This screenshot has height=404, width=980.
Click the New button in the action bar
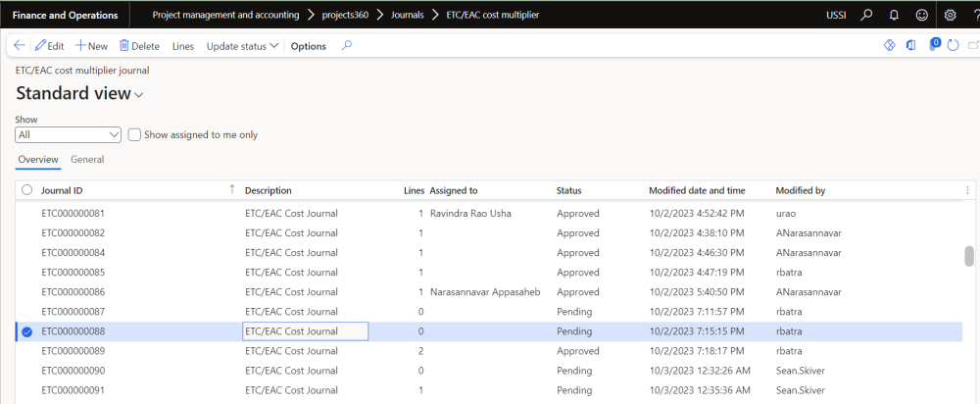pyautogui.click(x=91, y=46)
